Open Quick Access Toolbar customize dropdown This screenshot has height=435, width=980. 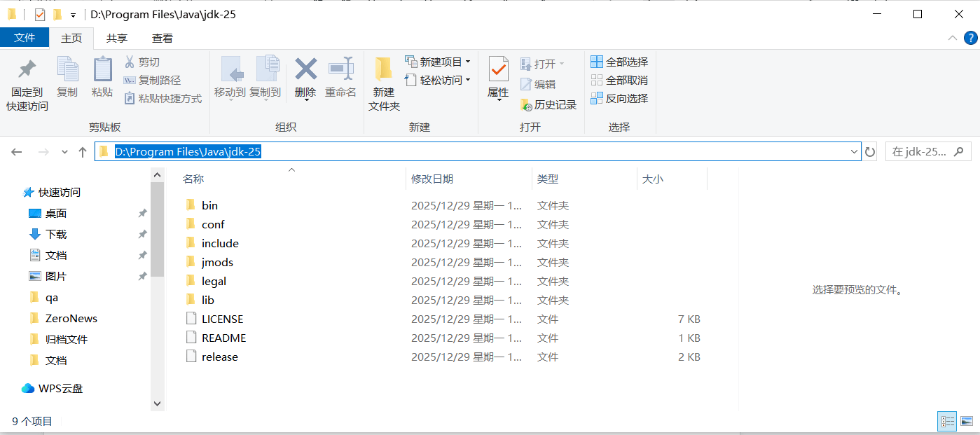[x=73, y=15]
